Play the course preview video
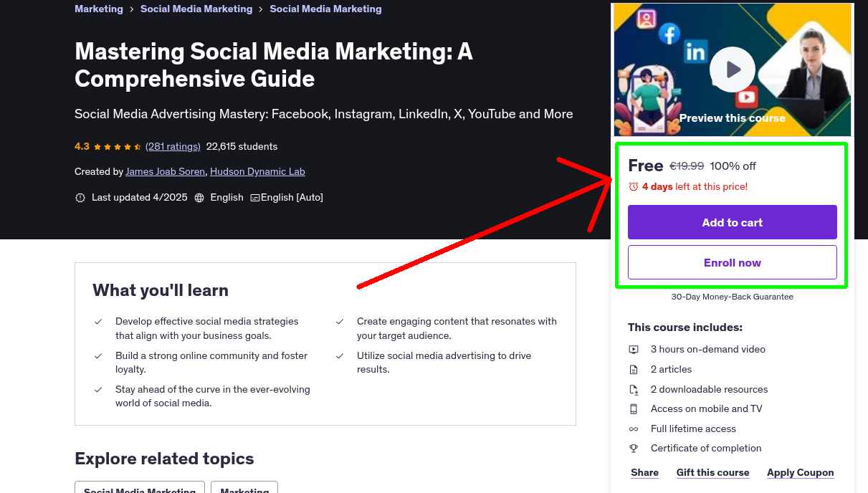Viewport: 868px width, 493px height. tap(733, 70)
